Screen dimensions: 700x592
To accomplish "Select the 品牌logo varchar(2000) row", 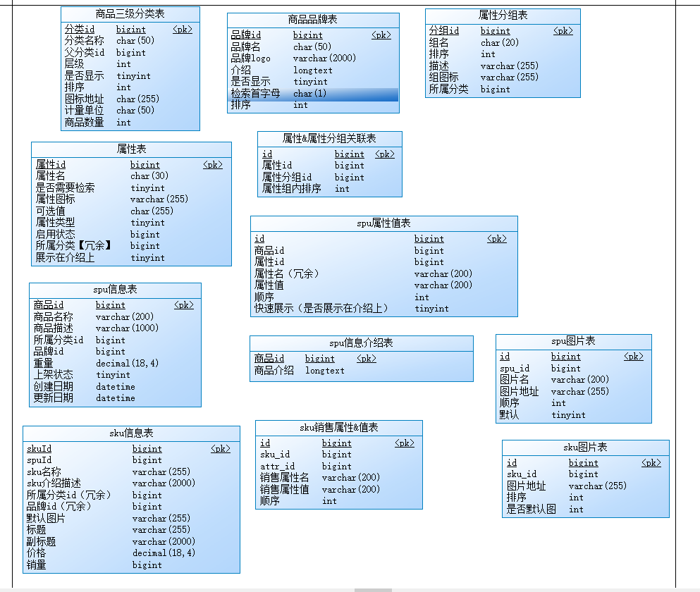I will click(313, 58).
